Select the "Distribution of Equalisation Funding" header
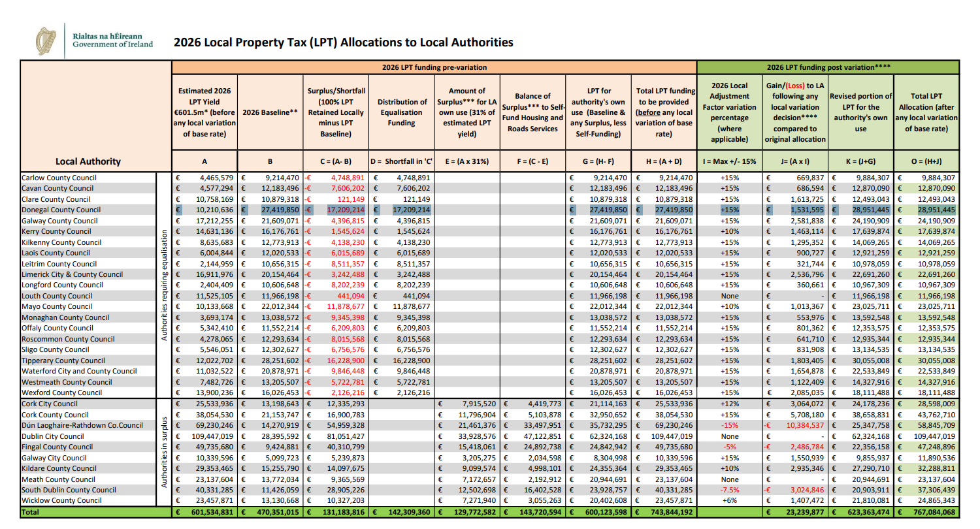Screen dimensions: 980x529 tap(401, 112)
